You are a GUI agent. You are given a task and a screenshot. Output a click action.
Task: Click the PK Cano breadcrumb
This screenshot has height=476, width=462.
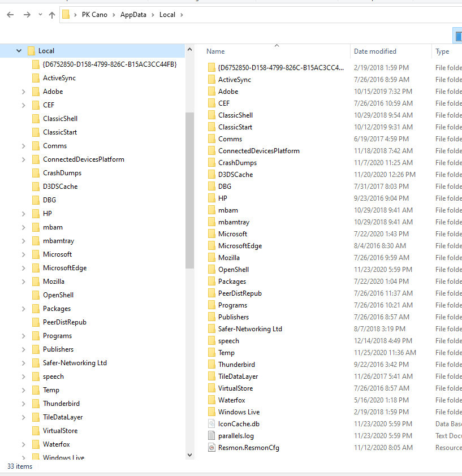click(94, 15)
